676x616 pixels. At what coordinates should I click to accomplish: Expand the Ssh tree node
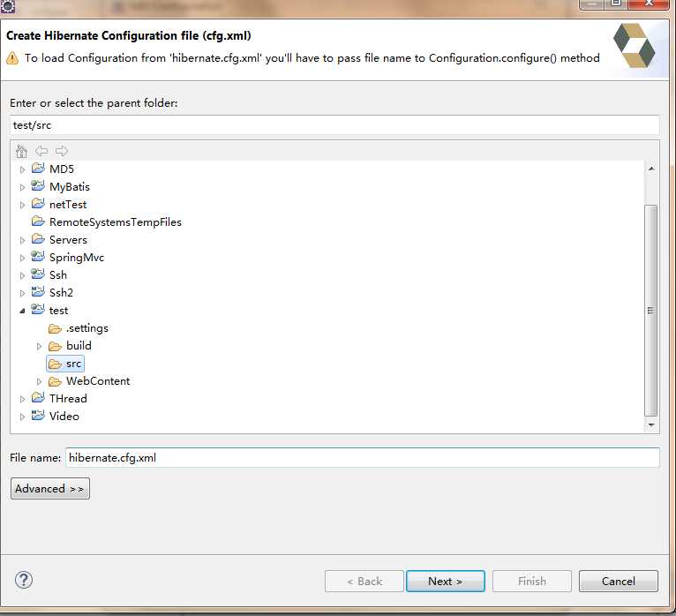[x=22, y=276]
